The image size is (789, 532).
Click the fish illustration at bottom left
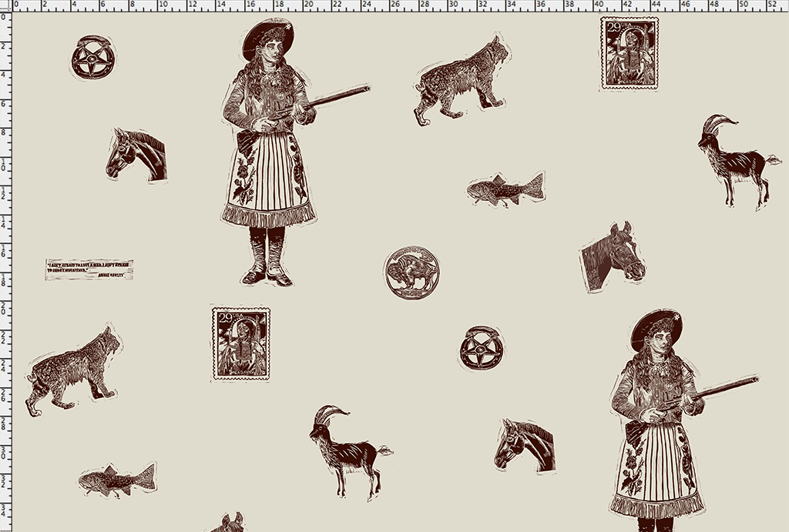(117, 480)
